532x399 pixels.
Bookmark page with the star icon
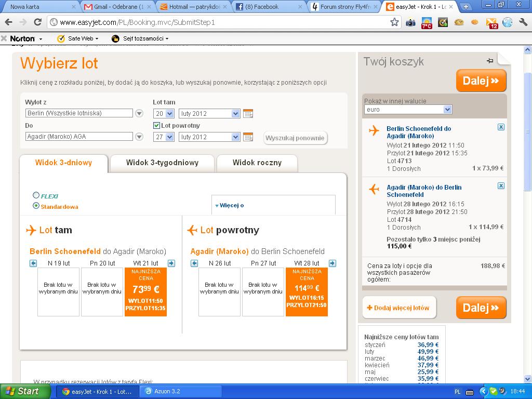[x=394, y=22]
